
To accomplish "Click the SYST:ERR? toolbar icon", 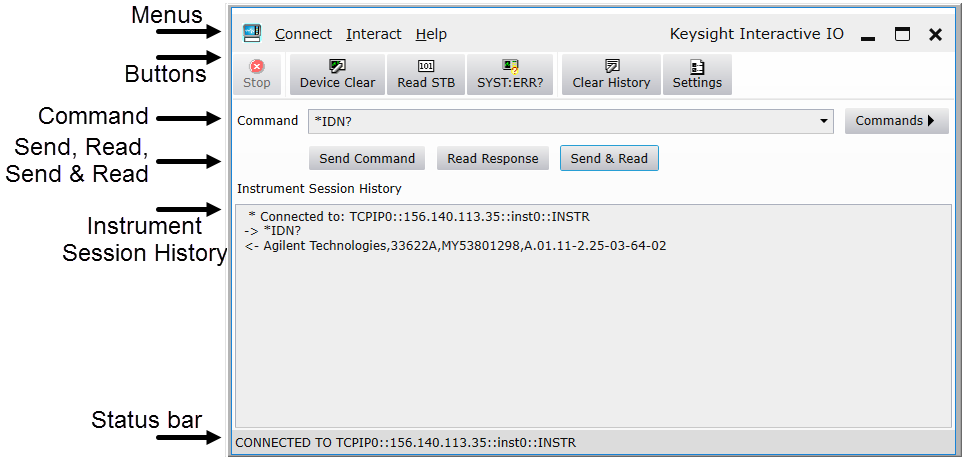I will coord(510,67).
